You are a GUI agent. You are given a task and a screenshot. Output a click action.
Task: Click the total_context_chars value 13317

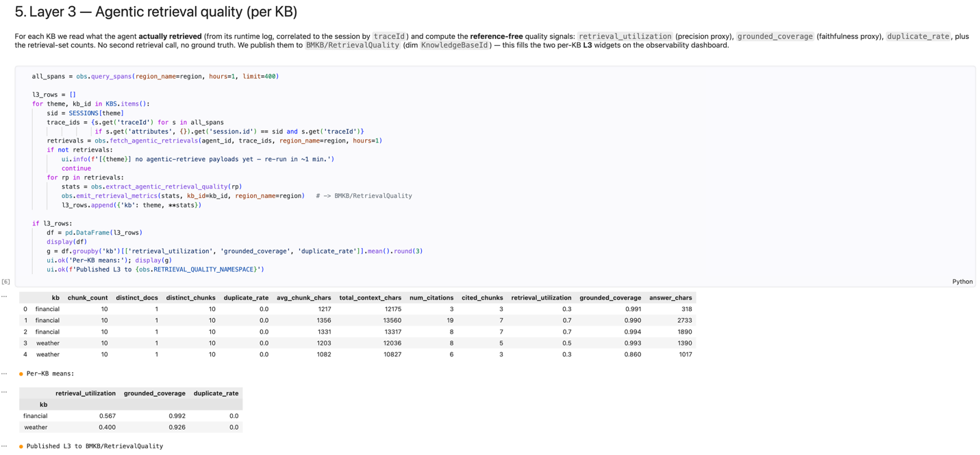click(392, 332)
